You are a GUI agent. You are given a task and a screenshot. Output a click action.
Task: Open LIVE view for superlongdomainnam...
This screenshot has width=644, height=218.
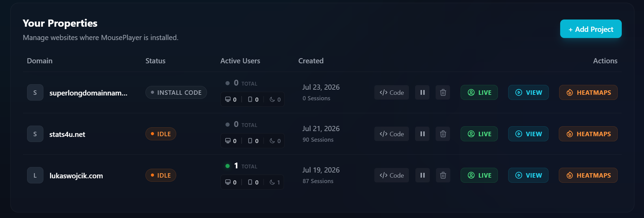tap(479, 92)
